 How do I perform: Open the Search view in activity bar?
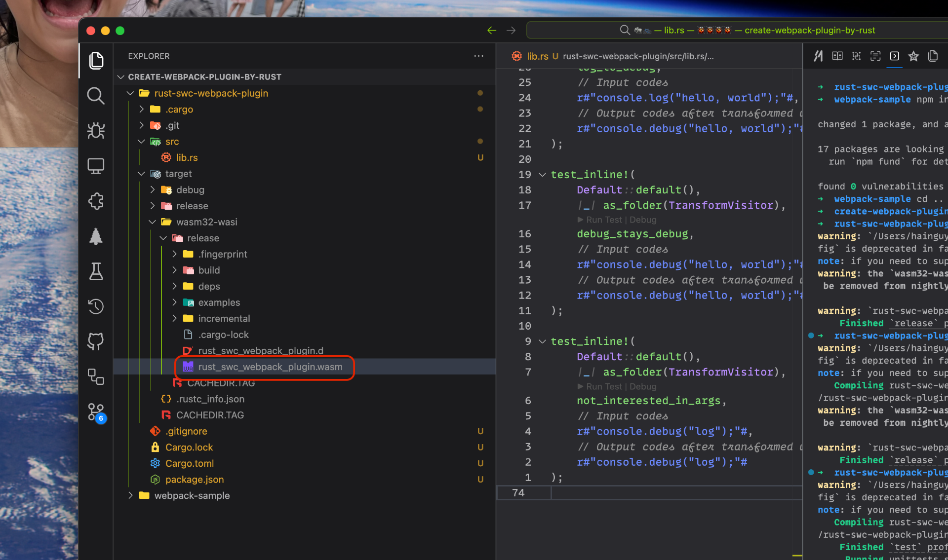coord(96,96)
